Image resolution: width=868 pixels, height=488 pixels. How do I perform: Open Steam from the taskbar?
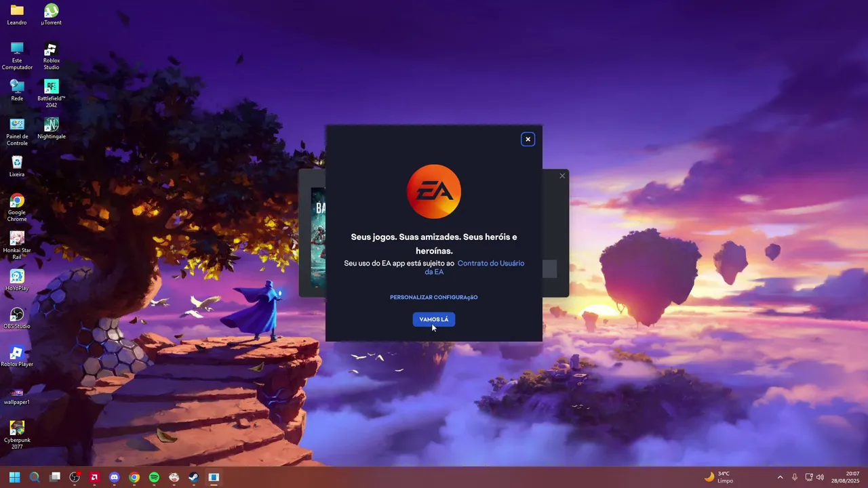pyautogui.click(x=194, y=477)
